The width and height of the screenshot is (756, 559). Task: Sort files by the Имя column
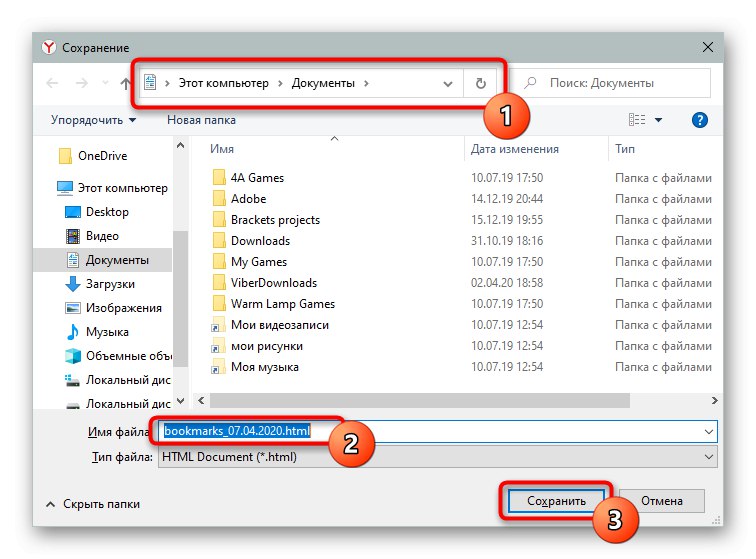tap(222, 149)
